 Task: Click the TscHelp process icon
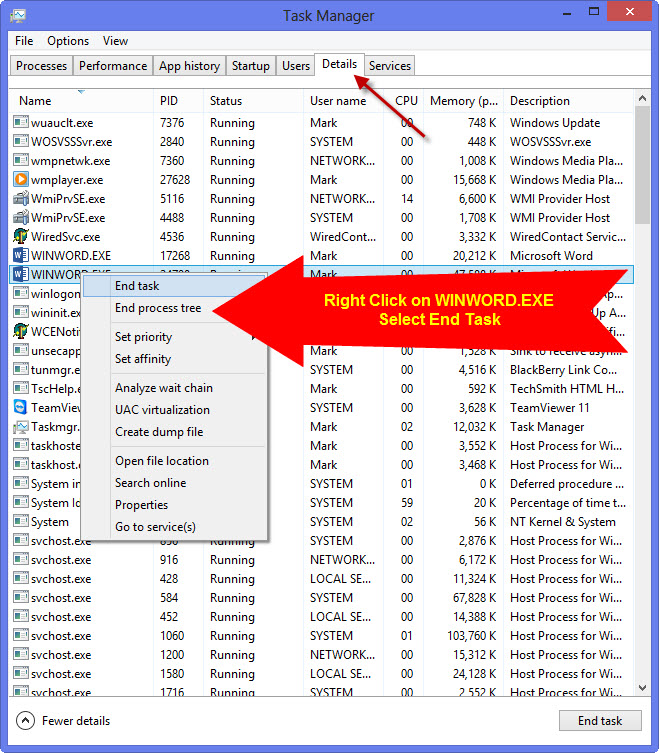pyautogui.click(x=21, y=389)
